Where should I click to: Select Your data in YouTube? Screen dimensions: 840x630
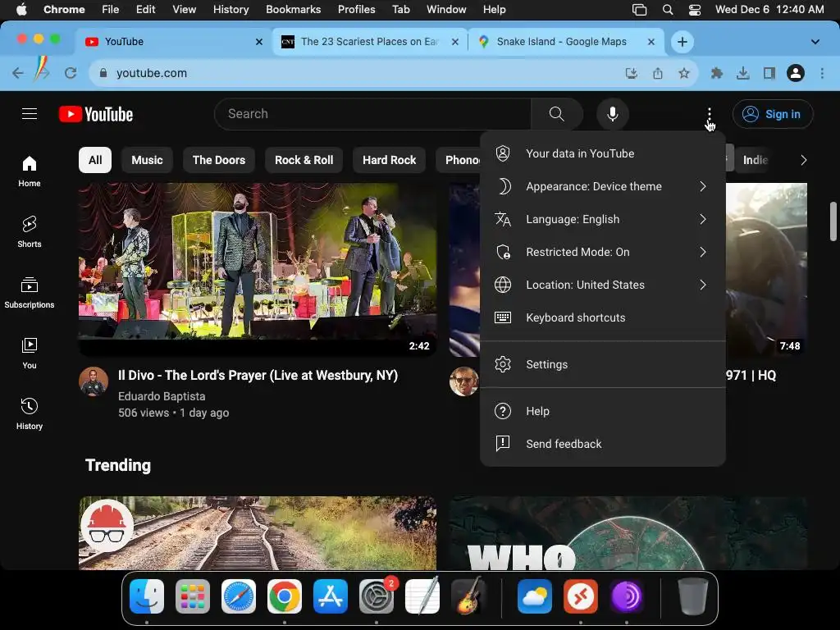(603, 153)
